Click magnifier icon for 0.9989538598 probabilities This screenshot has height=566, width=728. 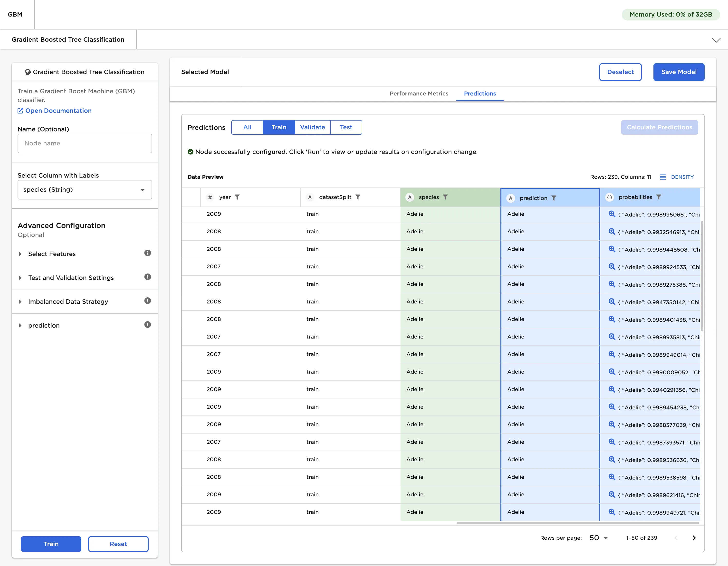click(x=612, y=477)
